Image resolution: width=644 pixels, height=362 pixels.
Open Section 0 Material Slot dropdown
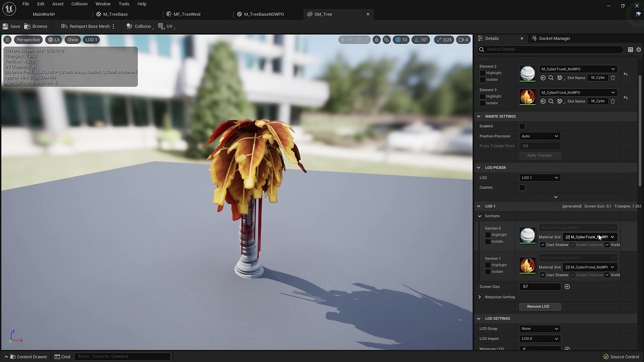[590, 237]
